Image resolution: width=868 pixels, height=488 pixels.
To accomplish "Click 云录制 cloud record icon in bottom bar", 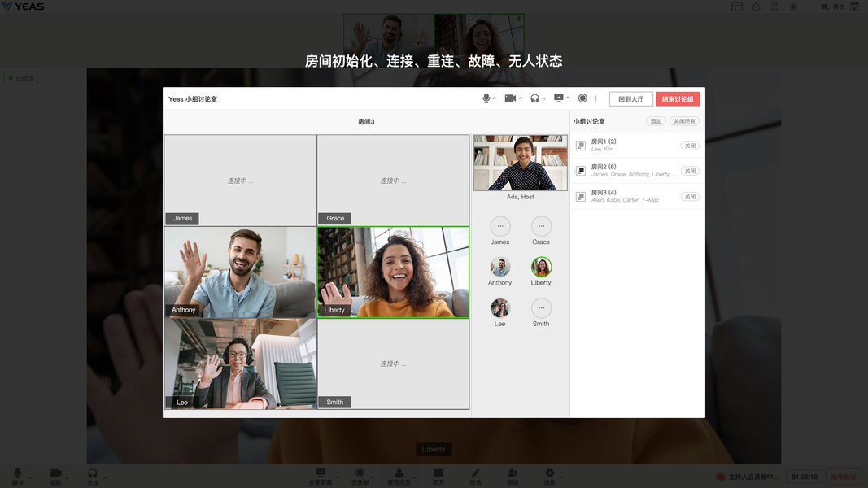I will coord(360,473).
